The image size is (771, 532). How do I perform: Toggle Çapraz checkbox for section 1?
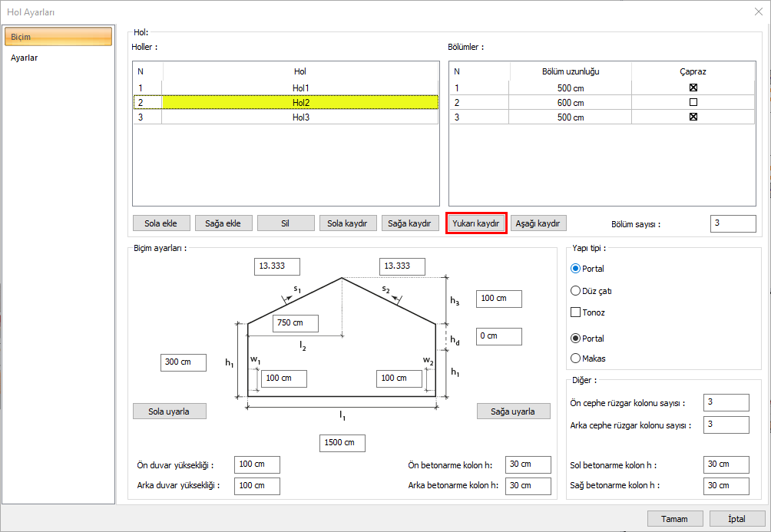pyautogui.click(x=693, y=88)
